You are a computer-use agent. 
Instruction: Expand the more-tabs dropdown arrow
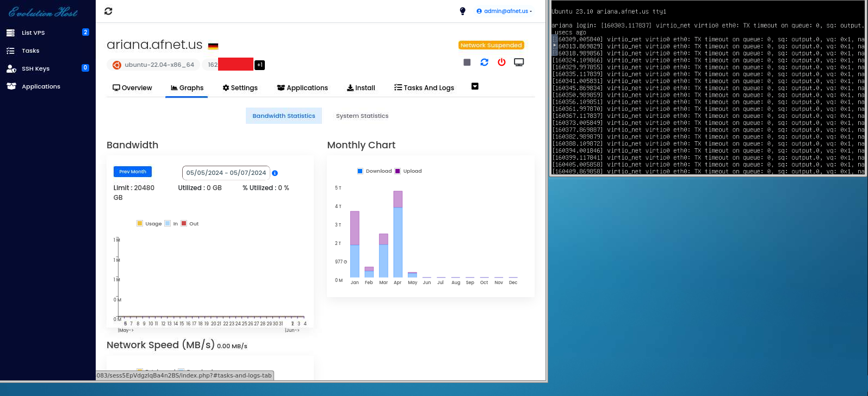click(x=475, y=86)
